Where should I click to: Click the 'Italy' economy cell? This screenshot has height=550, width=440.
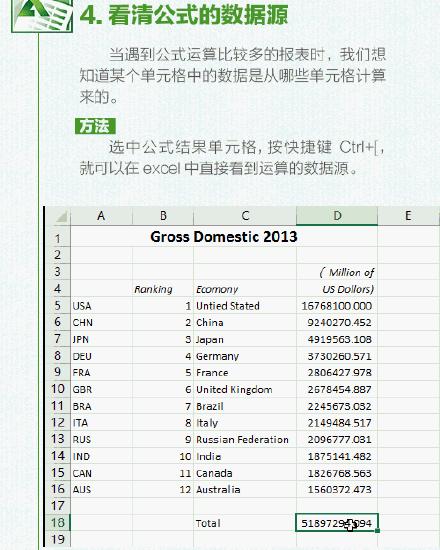[x=245, y=423]
